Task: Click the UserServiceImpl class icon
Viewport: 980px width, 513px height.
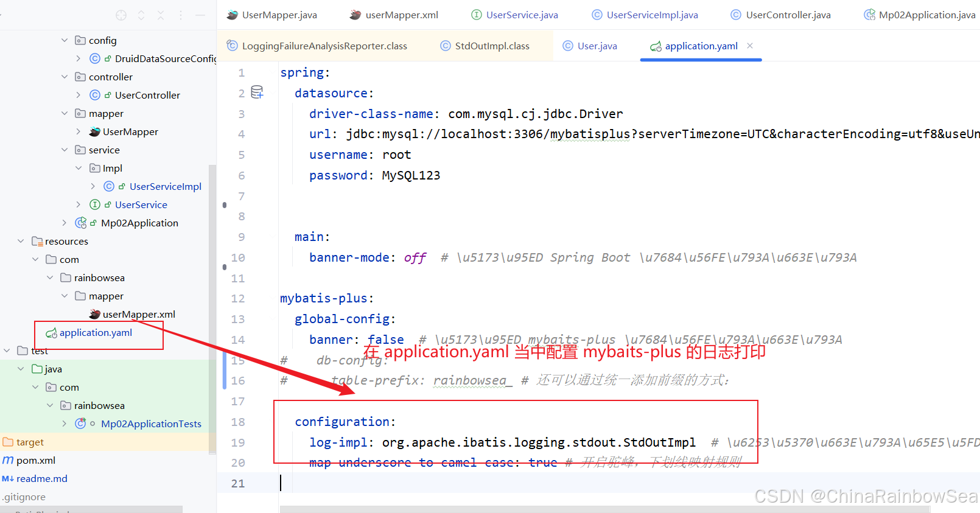Action: tap(109, 186)
